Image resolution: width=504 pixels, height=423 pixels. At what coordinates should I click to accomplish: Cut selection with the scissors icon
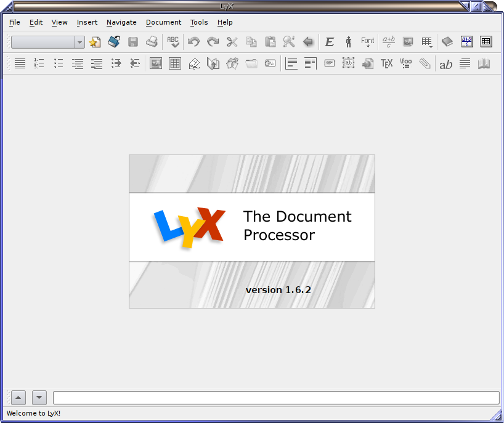(232, 42)
